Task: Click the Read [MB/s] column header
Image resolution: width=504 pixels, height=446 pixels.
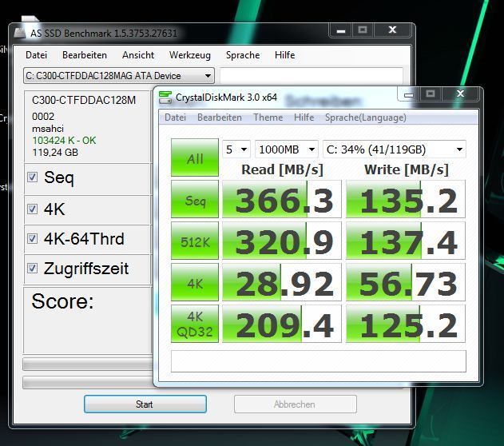Action: 282,169
